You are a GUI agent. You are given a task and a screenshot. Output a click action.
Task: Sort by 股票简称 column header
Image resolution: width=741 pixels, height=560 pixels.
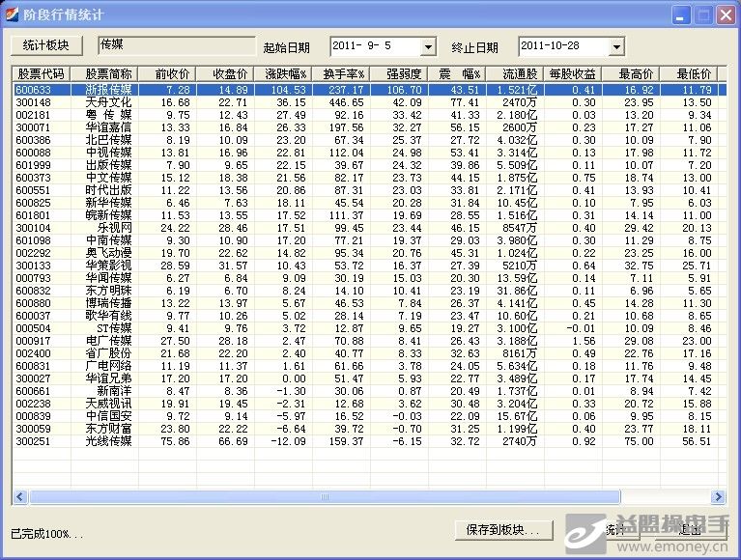(104, 74)
